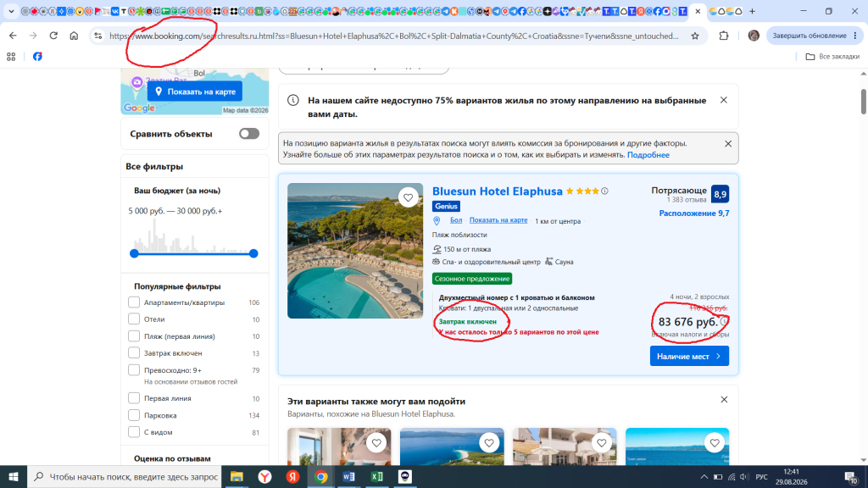Check the Завтрак включен filter
Image resolution: width=868 pixels, height=488 pixels.
tap(134, 352)
